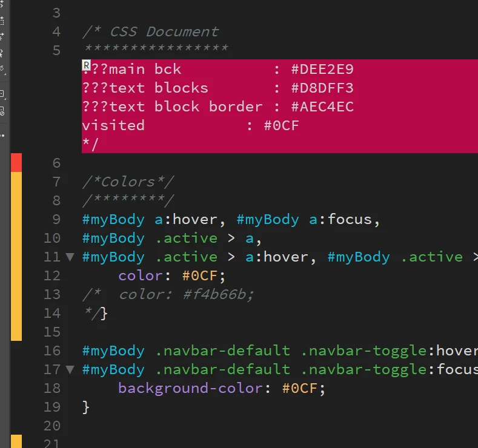This screenshot has height=448, width=478.
Task: Click line number 3 in the gutter
Action: coord(56,13)
